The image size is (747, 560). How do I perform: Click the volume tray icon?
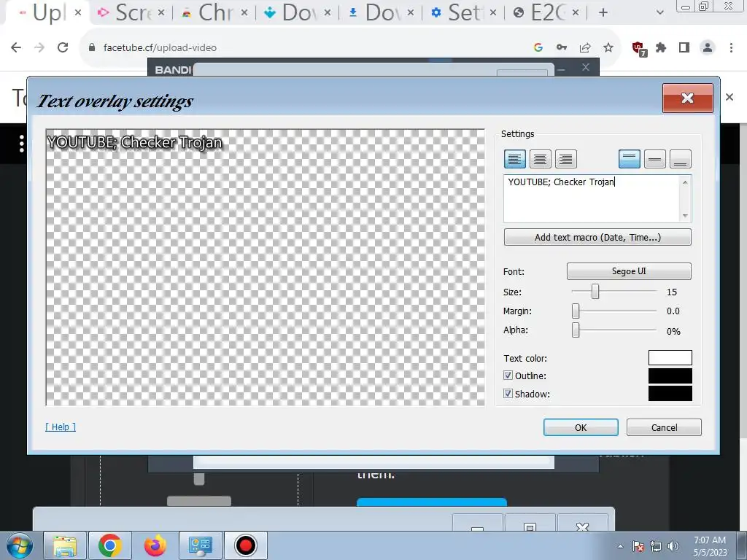coord(673,546)
